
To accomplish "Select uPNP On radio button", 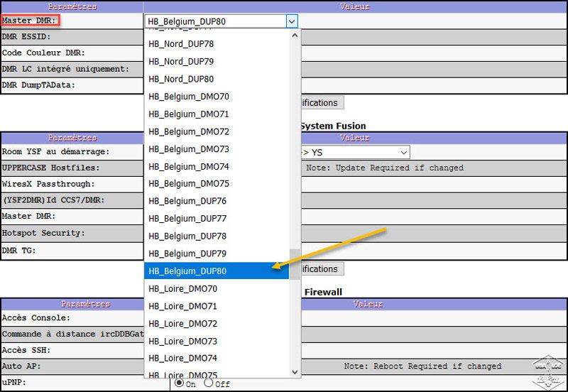I will pyautogui.click(x=179, y=383).
